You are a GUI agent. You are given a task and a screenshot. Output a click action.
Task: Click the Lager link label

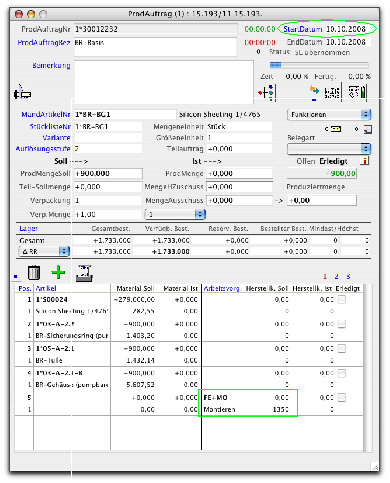tap(28, 229)
